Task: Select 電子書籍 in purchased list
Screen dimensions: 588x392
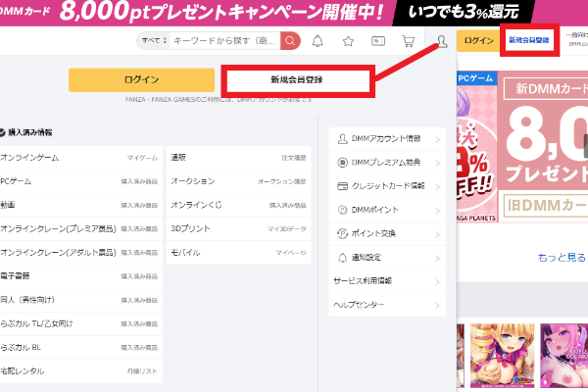Action: (16, 276)
